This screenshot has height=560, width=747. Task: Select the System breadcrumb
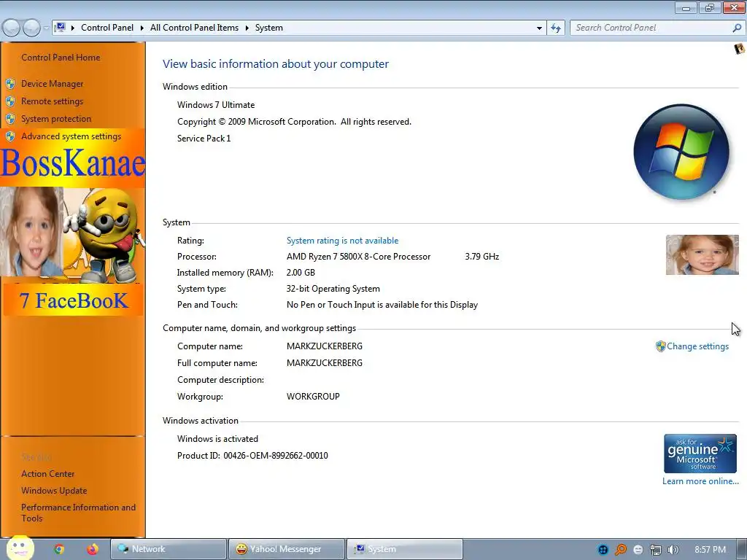(x=268, y=28)
